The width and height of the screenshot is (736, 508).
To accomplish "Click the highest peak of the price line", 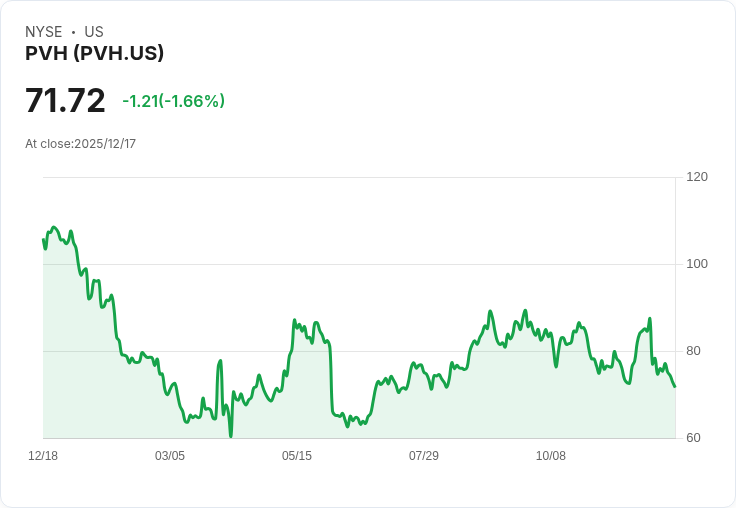I will tap(54, 227).
